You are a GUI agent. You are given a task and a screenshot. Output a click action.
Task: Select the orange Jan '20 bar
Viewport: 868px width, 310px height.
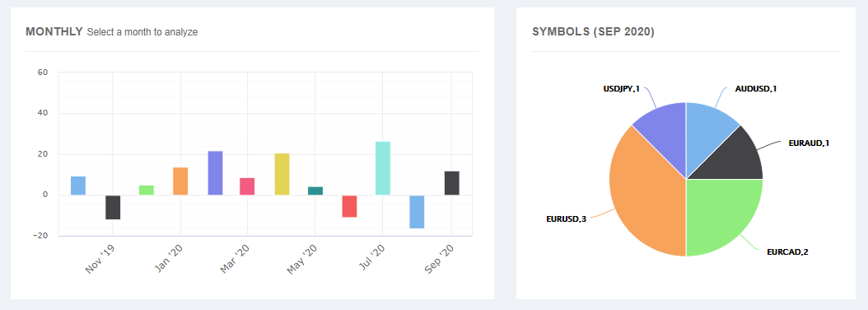click(x=180, y=181)
